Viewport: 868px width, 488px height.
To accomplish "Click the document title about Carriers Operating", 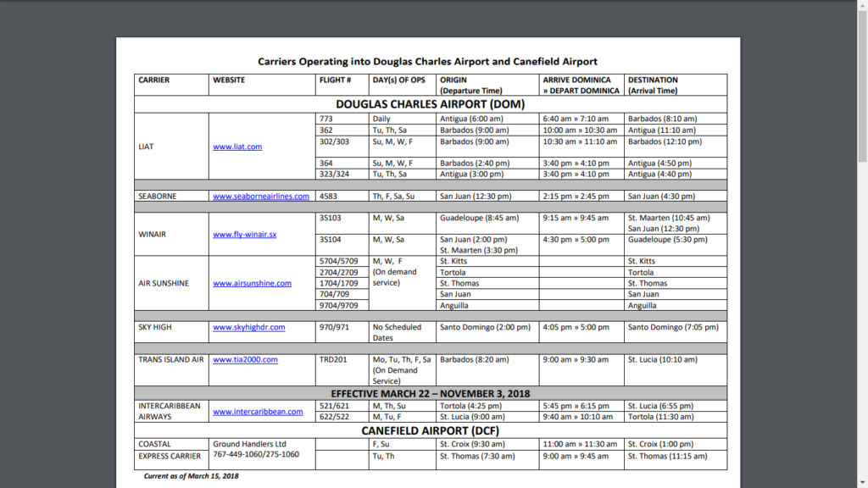I will 428,61.
